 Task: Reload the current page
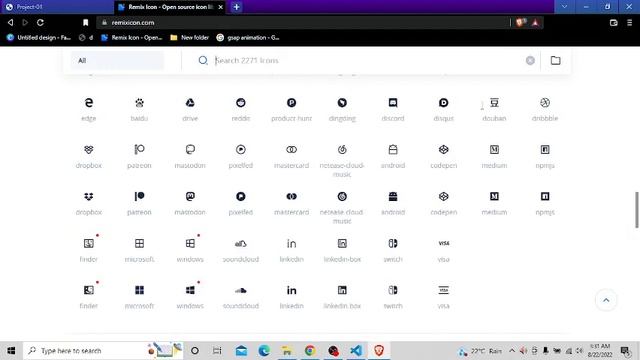pos(40,22)
